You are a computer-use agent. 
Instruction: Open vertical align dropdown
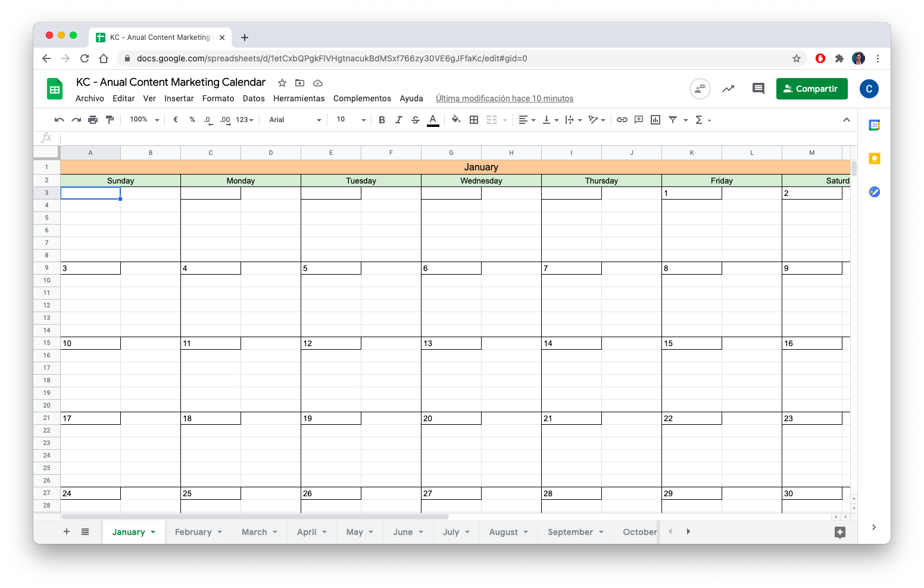(x=551, y=120)
